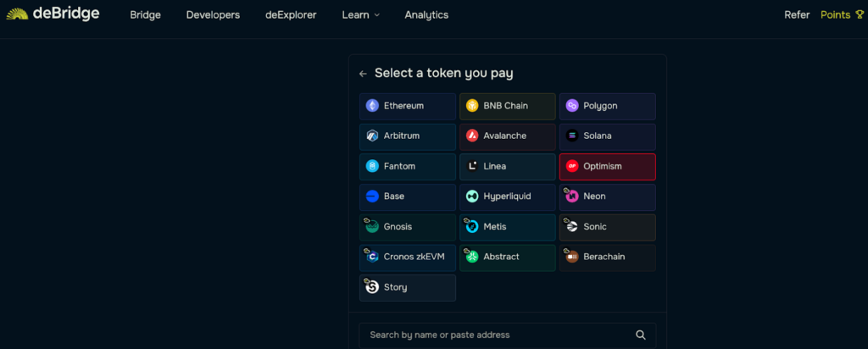Select the BNB Chain label
This screenshot has width=868, height=349.
pyautogui.click(x=506, y=106)
